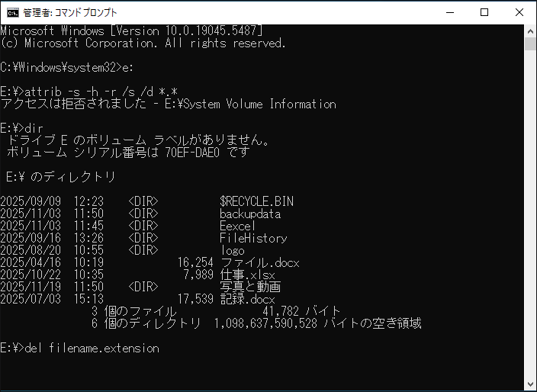This screenshot has width=537, height=392.
Task: Click the 17,539 file size value
Action: point(195,300)
